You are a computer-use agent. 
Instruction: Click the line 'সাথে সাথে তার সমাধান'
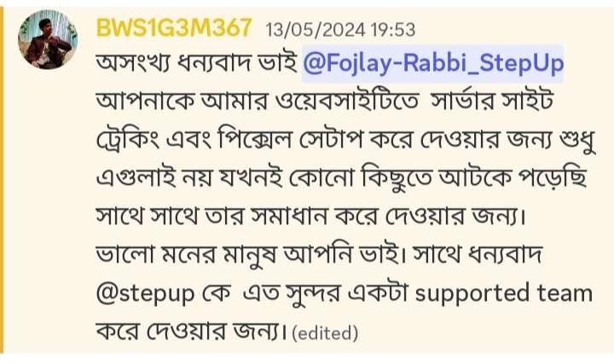click(x=310, y=216)
